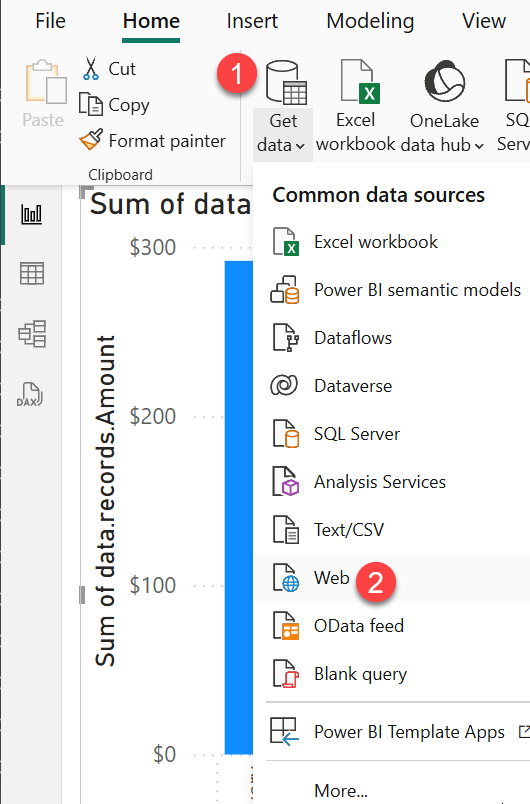Click the Web globe icon

285,578
